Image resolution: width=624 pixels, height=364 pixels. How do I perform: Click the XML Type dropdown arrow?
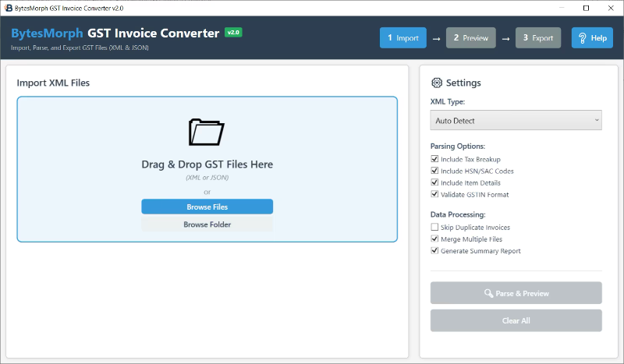(597, 121)
